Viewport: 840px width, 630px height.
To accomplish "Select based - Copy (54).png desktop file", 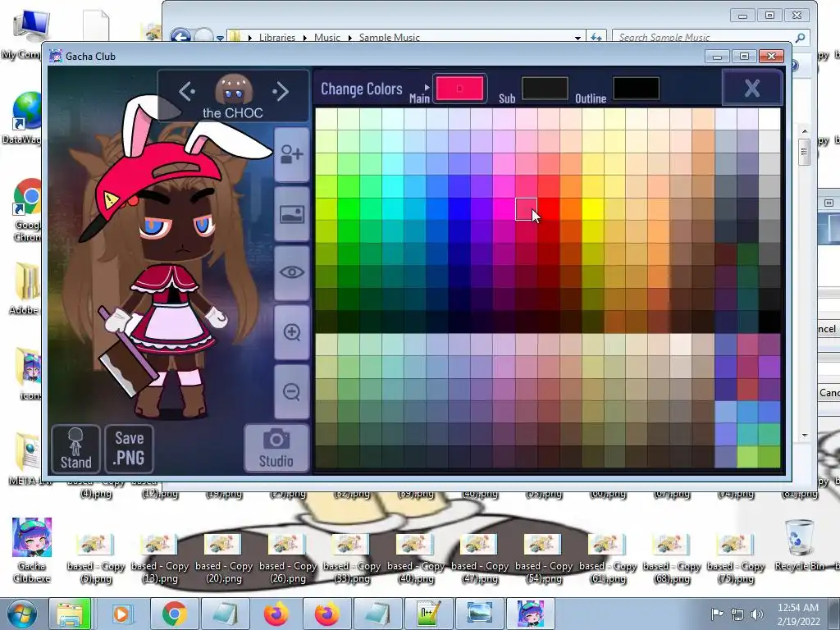I will click(x=544, y=558).
